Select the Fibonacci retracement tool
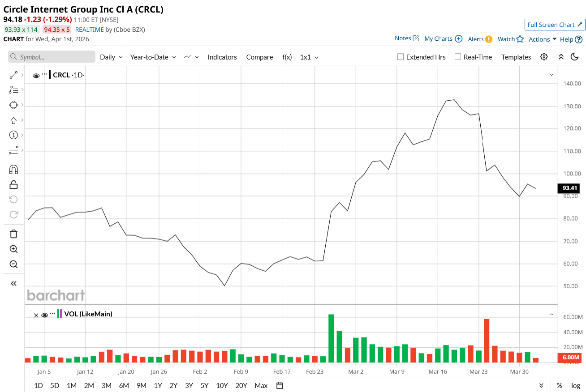The width and height of the screenshot is (586, 392). coord(13,90)
